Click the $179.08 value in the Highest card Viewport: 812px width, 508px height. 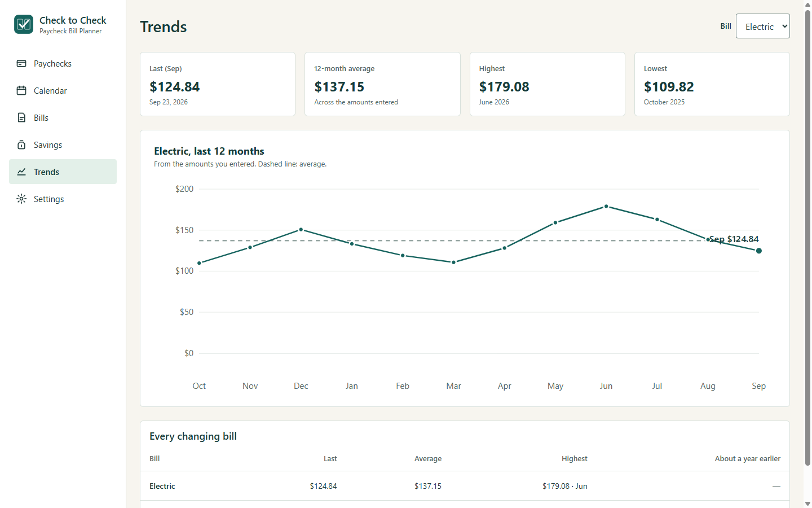click(504, 87)
